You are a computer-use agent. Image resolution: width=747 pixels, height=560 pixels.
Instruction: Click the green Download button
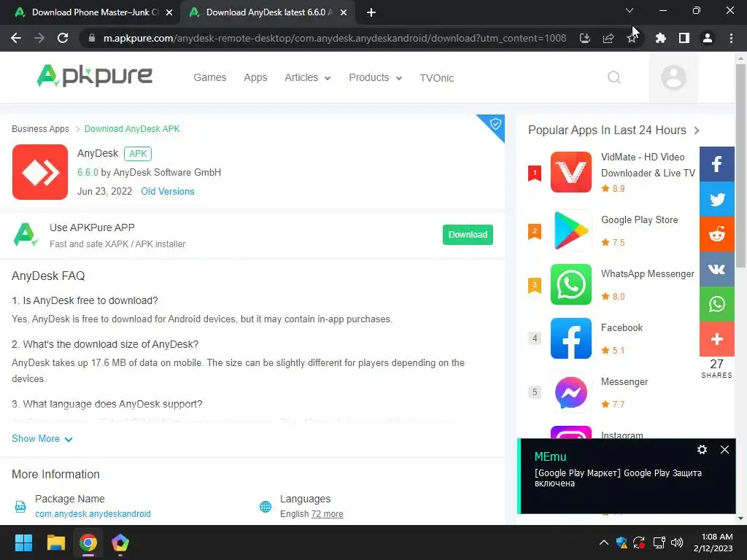(x=468, y=235)
